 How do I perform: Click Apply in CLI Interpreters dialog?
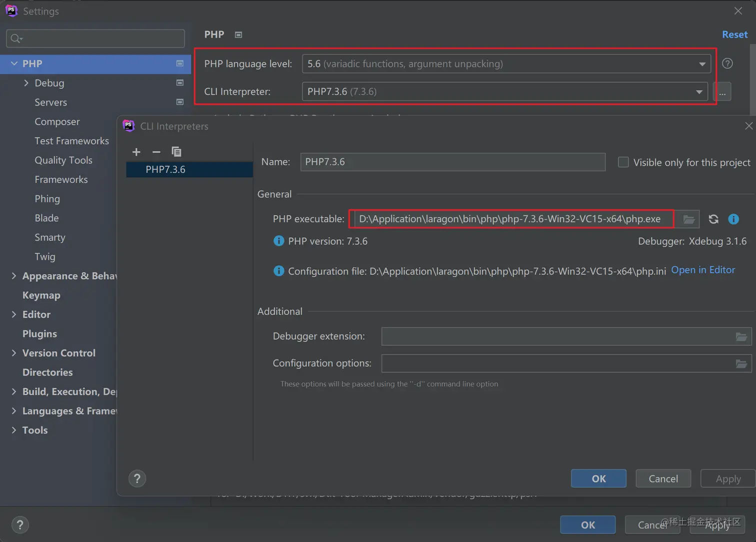[x=728, y=478]
